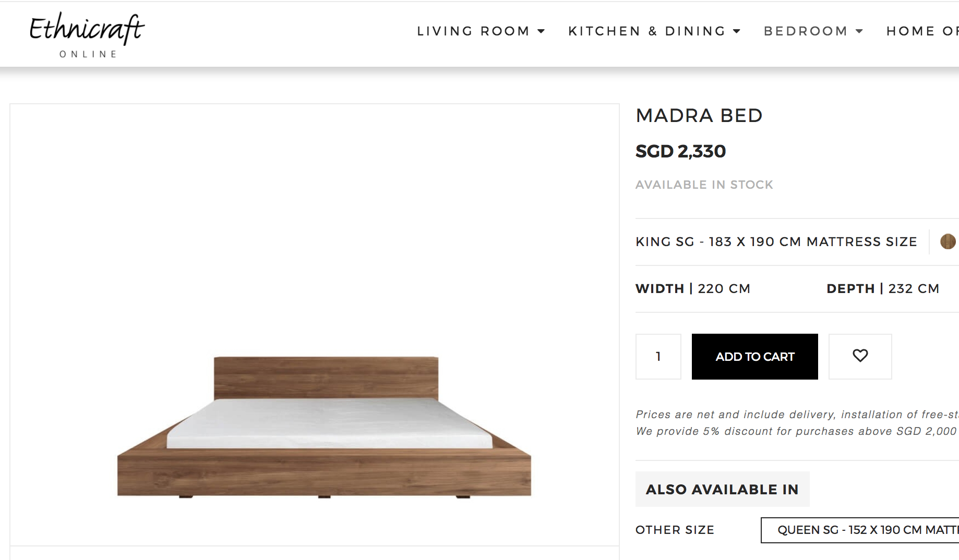Click the Depth 232 CM dimension
The image size is (959, 560).
pyautogui.click(x=883, y=289)
